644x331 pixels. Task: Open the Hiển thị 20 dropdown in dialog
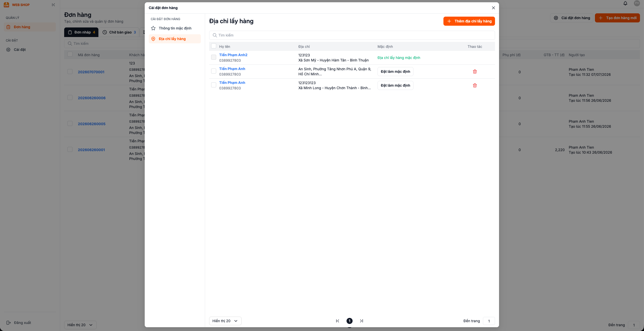coord(225,321)
